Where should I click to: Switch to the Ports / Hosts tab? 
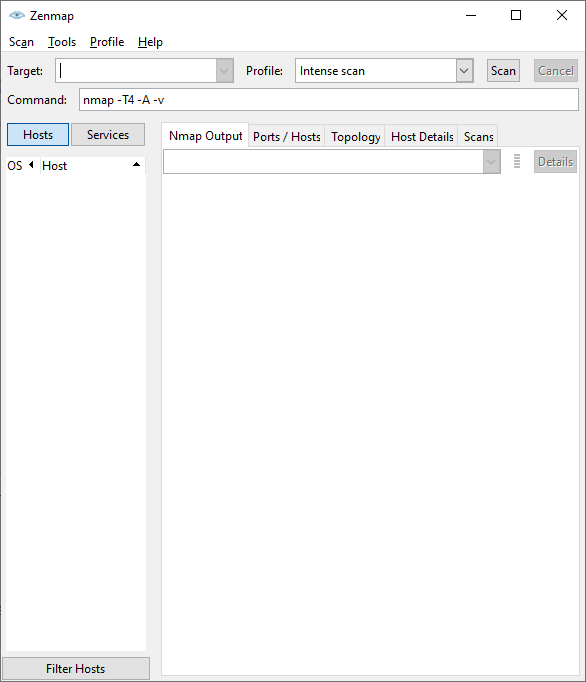coord(287,137)
